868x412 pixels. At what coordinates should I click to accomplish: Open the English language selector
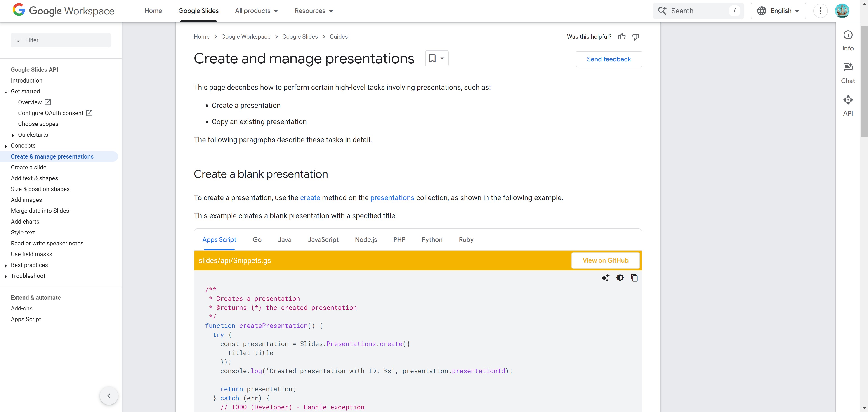click(778, 11)
